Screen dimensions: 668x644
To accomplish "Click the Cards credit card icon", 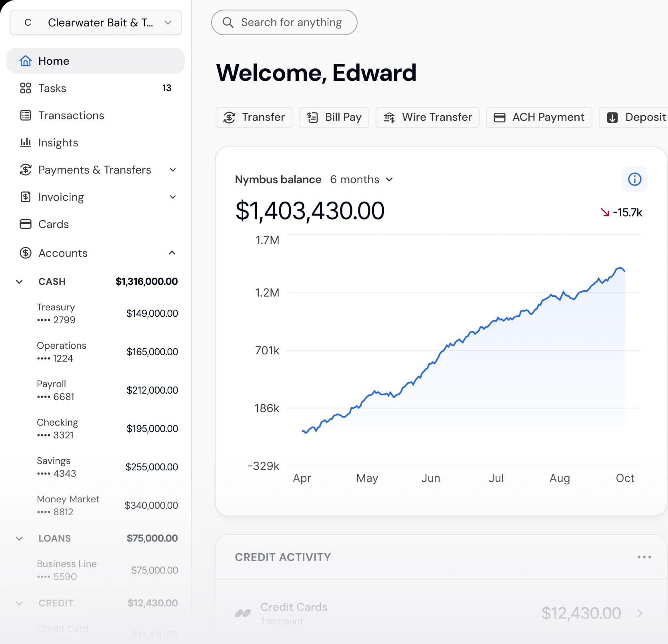I will pos(26,224).
